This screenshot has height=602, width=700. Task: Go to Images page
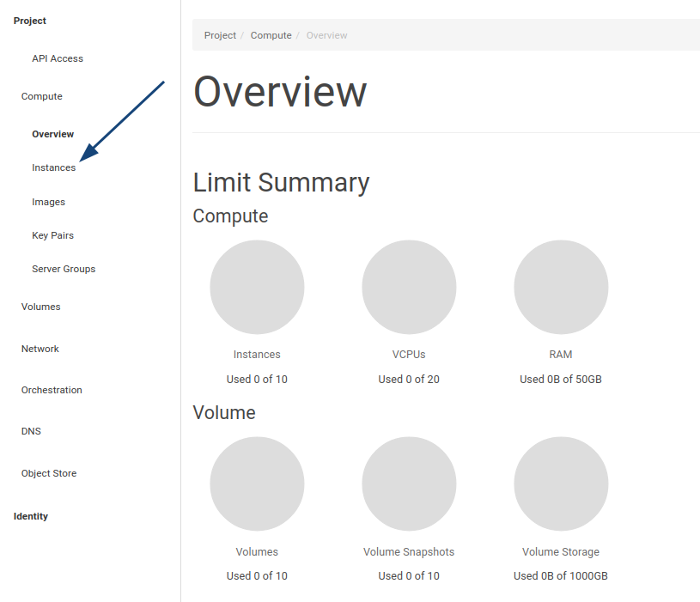click(48, 202)
